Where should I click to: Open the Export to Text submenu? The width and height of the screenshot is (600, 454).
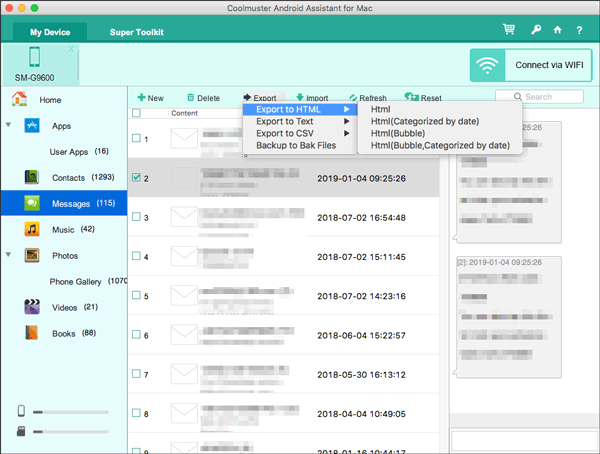pyautogui.click(x=300, y=121)
